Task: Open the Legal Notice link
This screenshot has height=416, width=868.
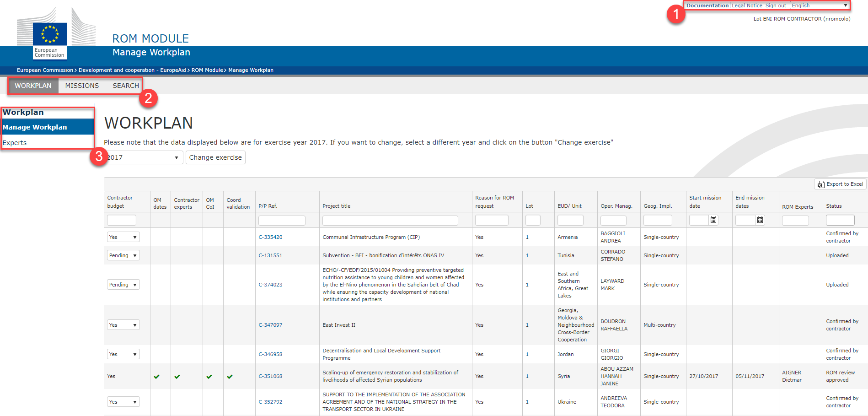Action: (747, 5)
